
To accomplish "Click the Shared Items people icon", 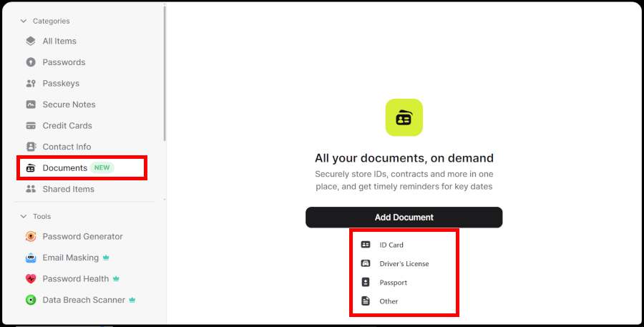I will pyautogui.click(x=31, y=189).
